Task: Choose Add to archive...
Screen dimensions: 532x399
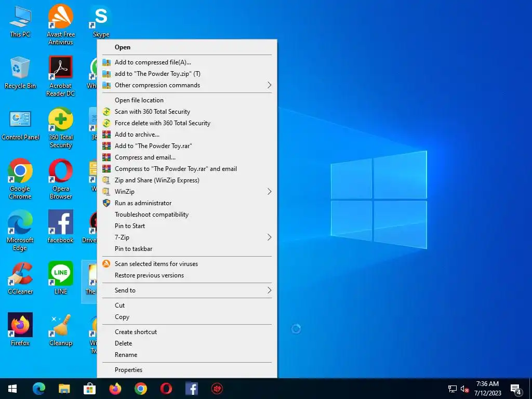Action: [x=187, y=135]
